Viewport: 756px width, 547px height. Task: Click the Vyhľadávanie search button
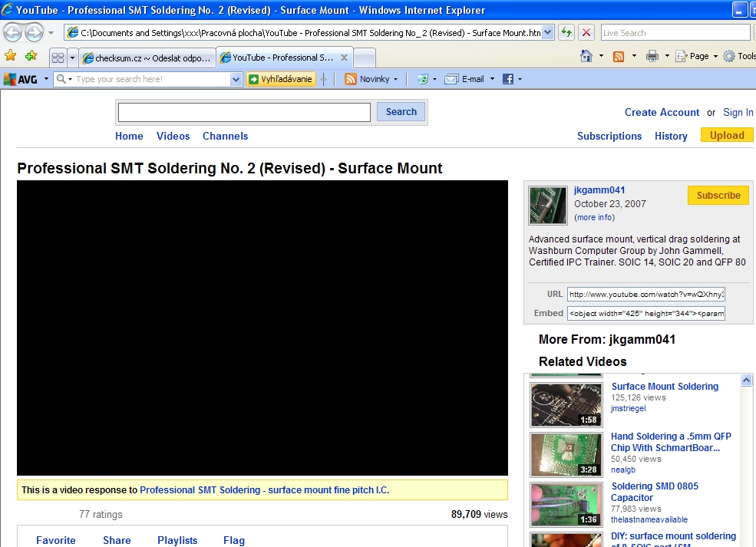[281, 79]
